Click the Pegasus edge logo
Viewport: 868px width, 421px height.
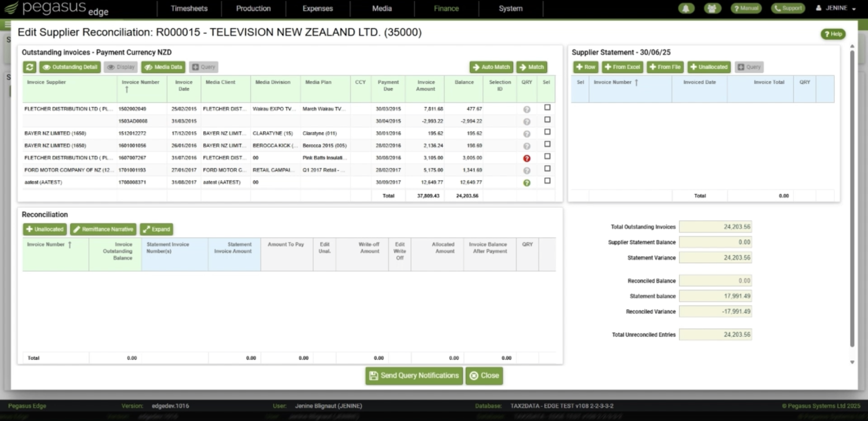point(56,8)
